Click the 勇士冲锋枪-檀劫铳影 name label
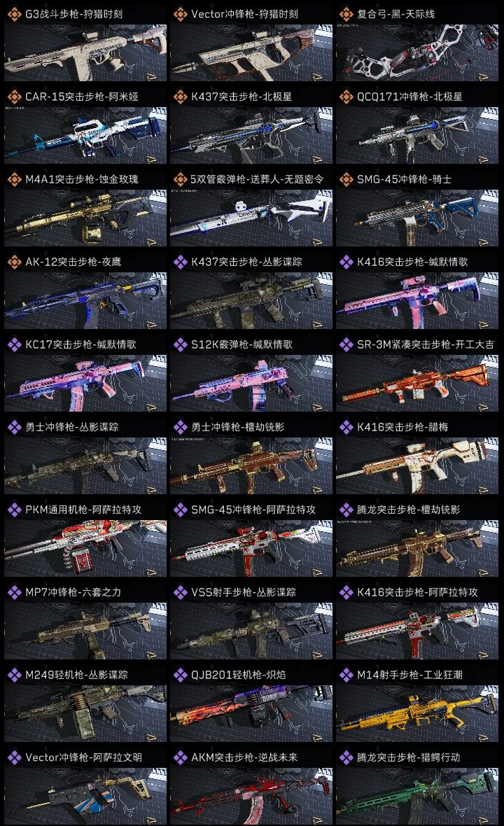Screen dimensions: 504x826 [237, 427]
